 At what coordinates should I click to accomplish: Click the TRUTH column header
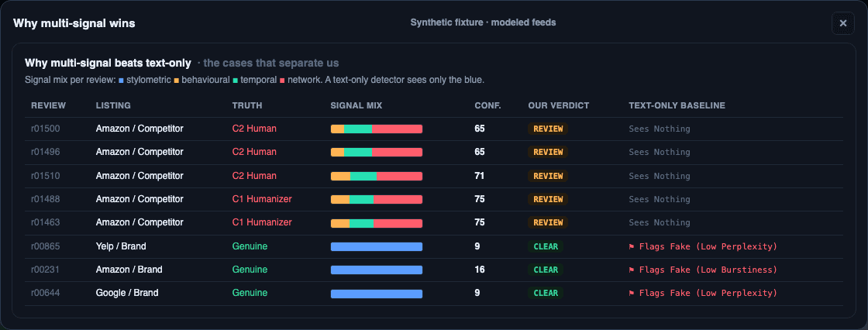click(247, 105)
